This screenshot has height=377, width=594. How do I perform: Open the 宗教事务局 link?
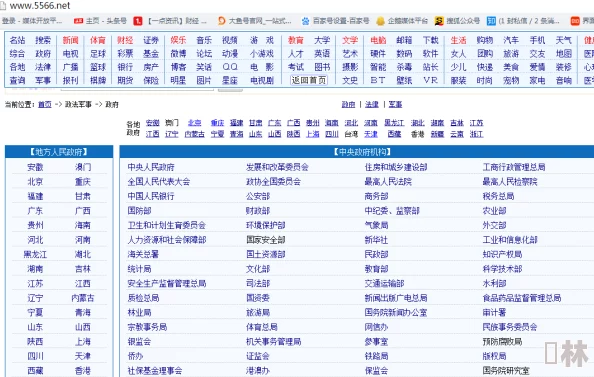click(x=147, y=327)
